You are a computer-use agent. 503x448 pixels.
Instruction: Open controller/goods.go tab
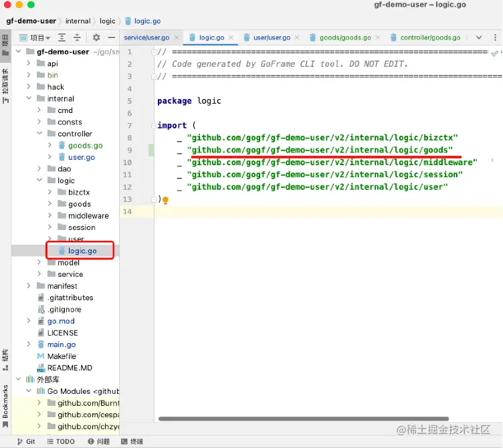tap(430, 37)
